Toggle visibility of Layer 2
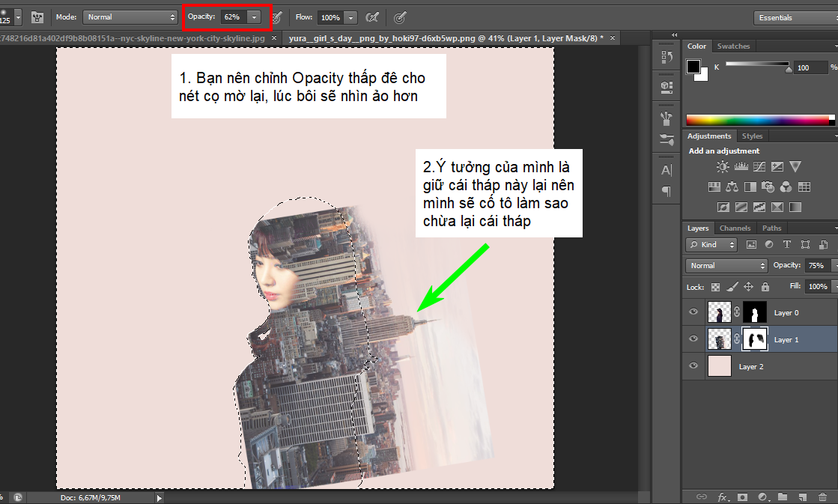The width and height of the screenshot is (838, 504). pos(693,366)
